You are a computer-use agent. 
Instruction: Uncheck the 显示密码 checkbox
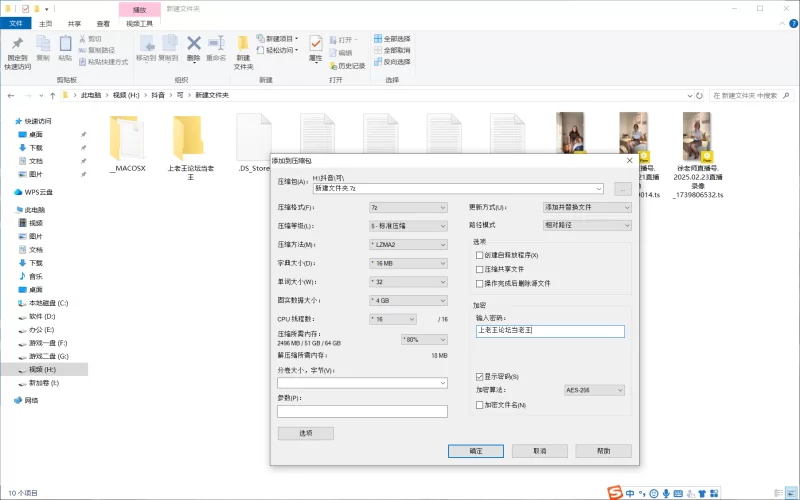click(480, 376)
